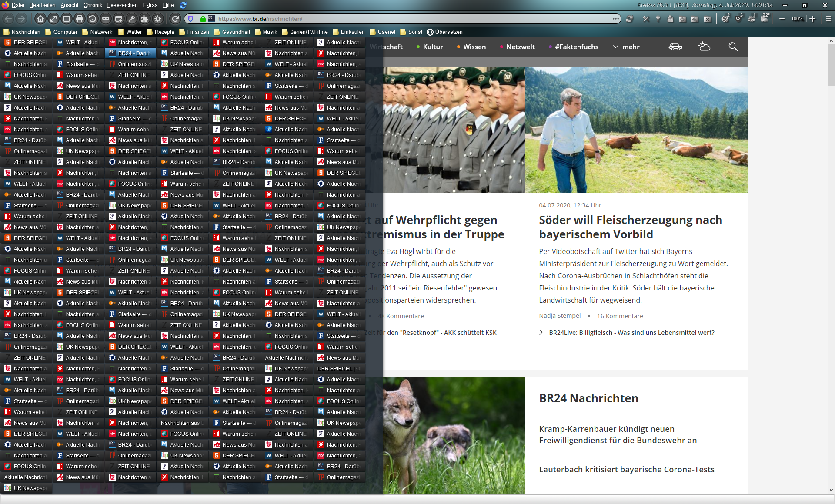Open the Lesezeichen menu
The image size is (835, 504).
tap(122, 5)
